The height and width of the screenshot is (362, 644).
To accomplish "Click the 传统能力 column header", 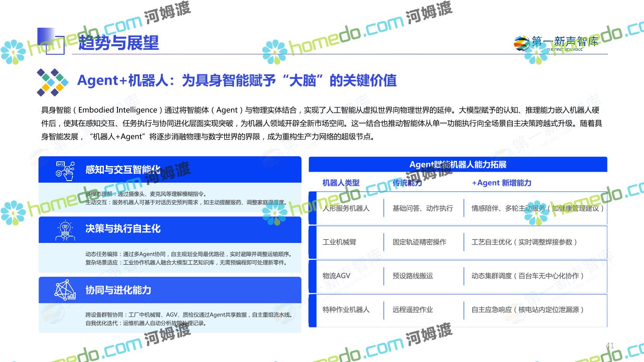I will tap(407, 183).
